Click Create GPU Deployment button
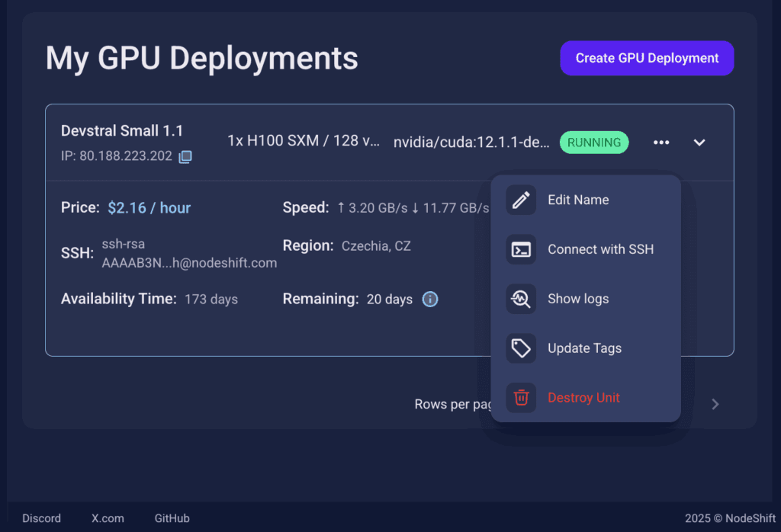Viewport: 781px width, 532px height. 647,58
